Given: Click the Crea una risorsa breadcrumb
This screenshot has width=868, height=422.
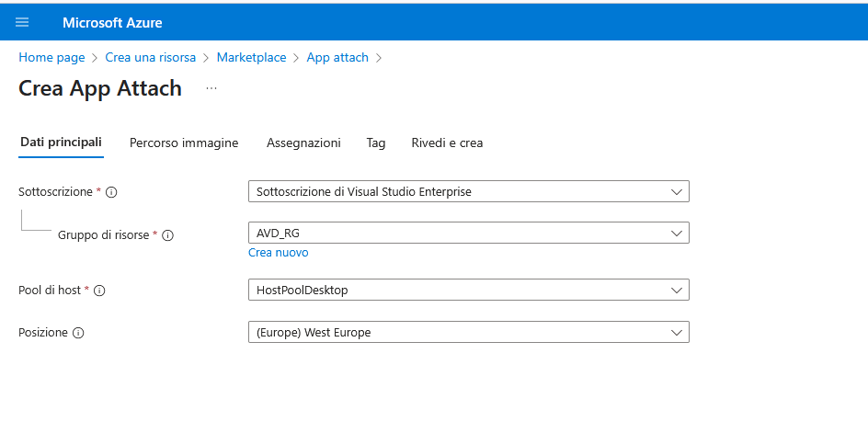Looking at the screenshot, I should (151, 58).
